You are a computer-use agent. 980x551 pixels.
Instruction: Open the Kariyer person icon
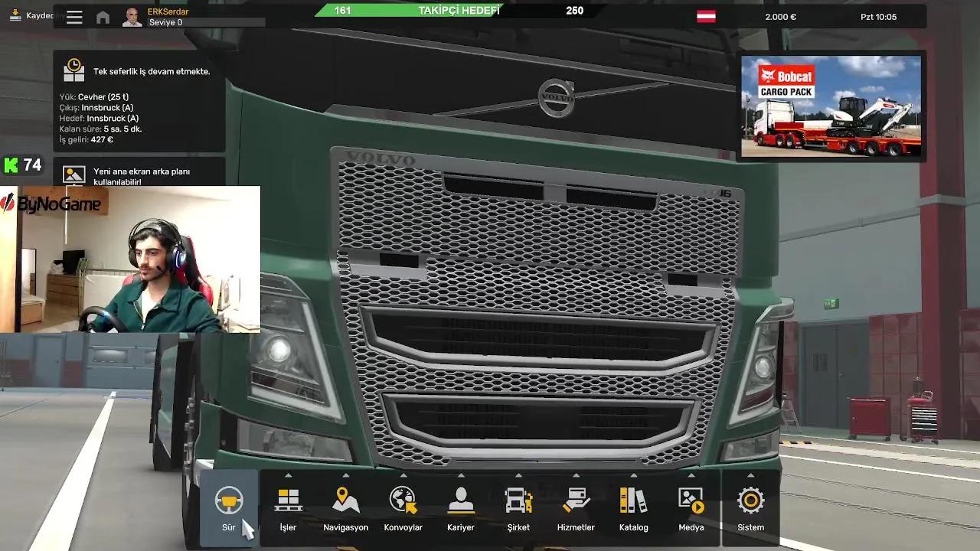click(461, 500)
